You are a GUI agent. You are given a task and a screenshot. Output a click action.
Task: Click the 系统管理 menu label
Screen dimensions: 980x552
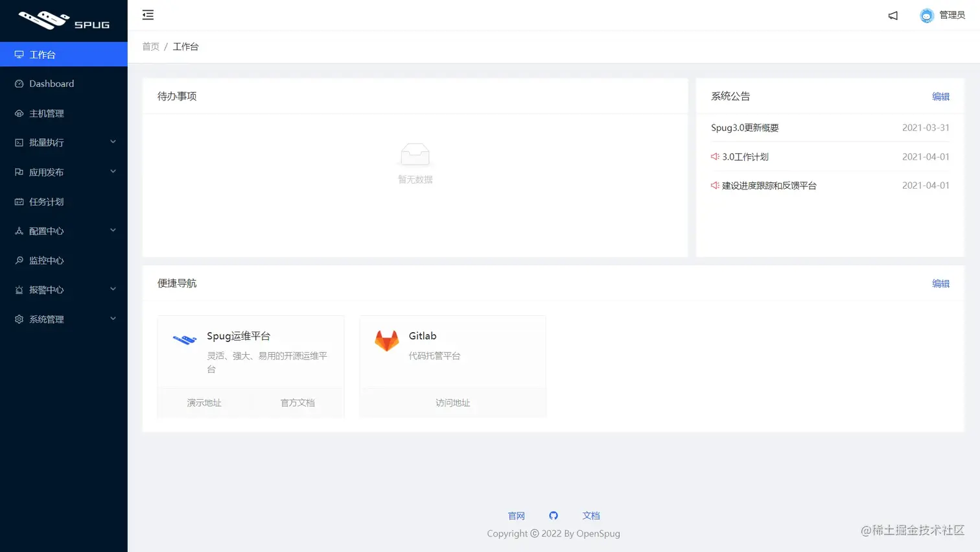[47, 319]
